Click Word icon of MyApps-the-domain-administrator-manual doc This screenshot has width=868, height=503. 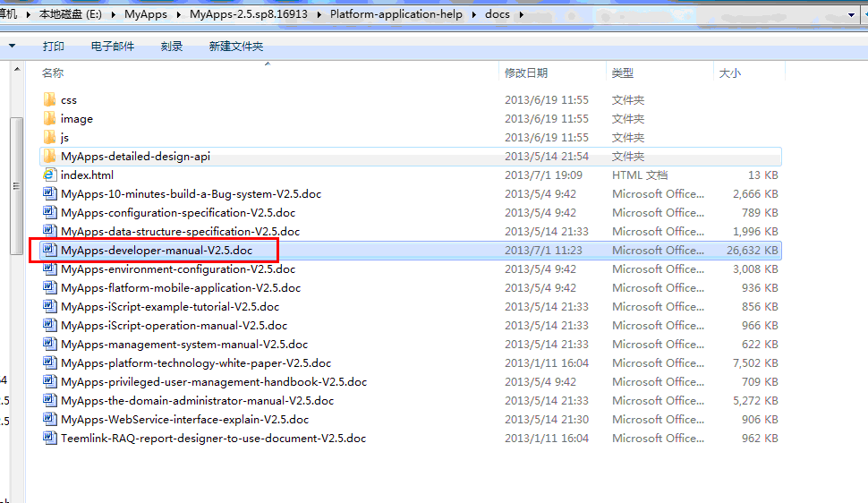coord(50,400)
